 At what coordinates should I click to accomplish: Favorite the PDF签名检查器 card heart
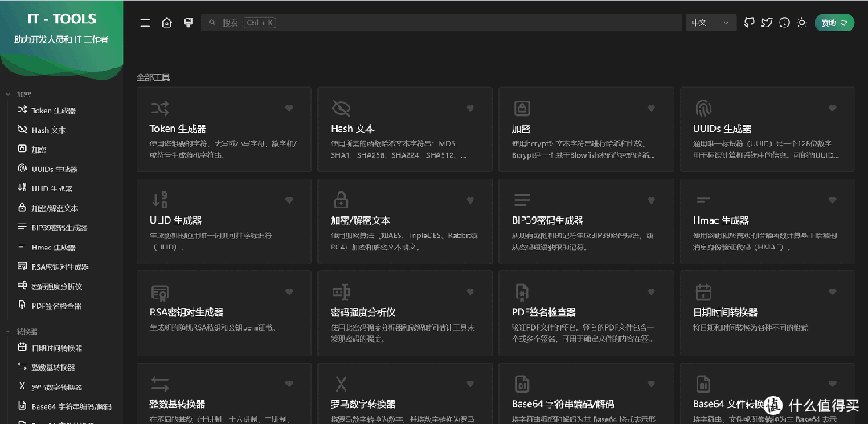(652, 292)
